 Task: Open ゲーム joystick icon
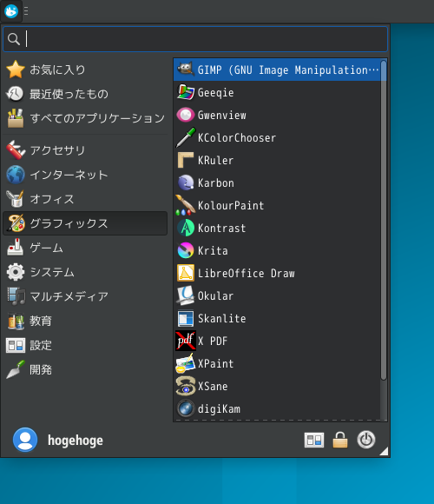coord(16,248)
